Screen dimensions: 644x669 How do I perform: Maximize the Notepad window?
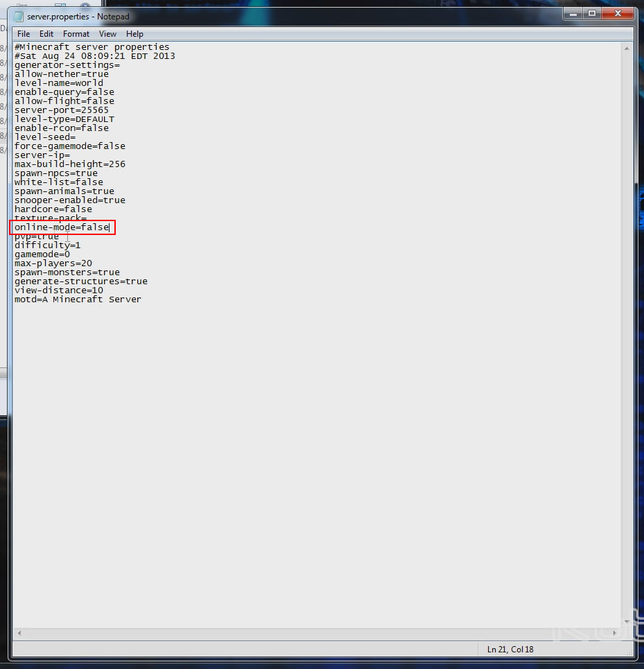(x=592, y=14)
